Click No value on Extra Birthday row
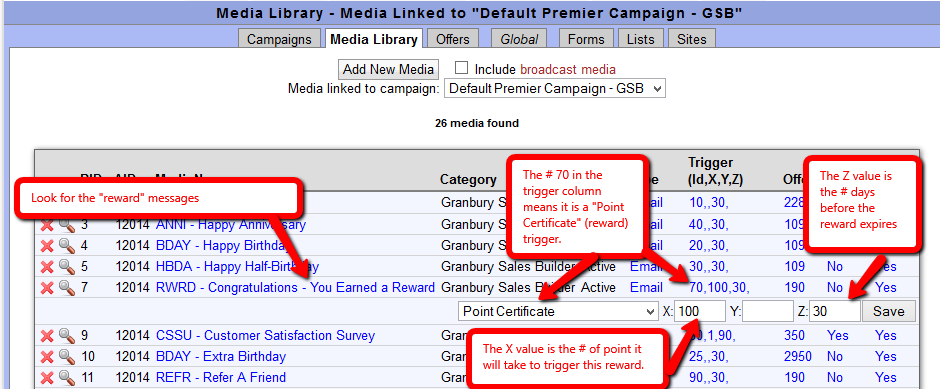The width and height of the screenshot is (940, 389). pos(835,357)
